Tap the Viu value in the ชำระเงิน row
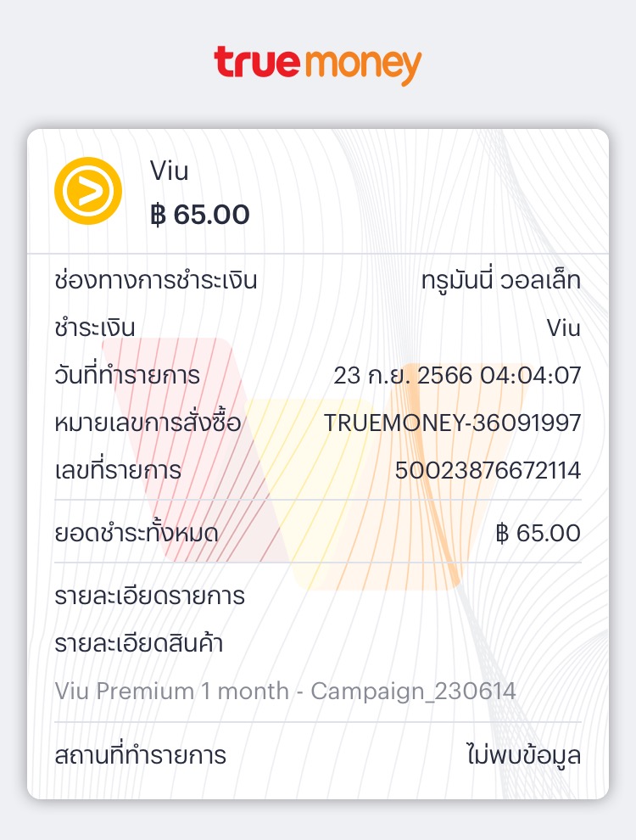Image resolution: width=636 pixels, height=840 pixels. pos(563,328)
